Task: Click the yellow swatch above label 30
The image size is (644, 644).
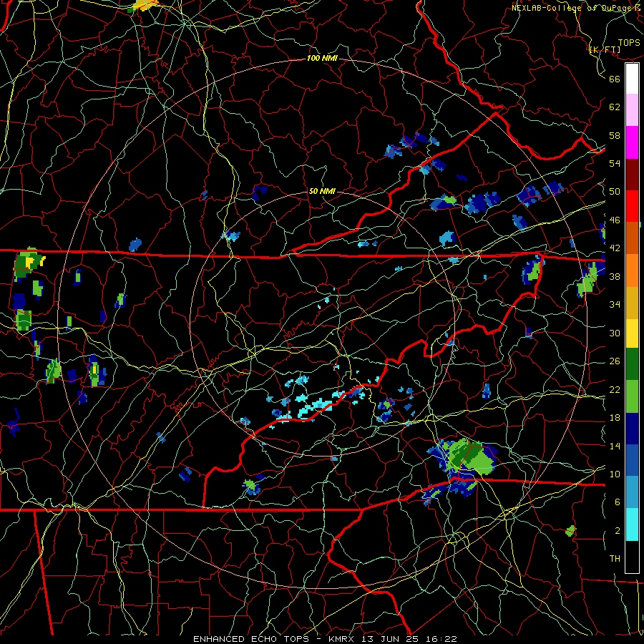Action: pyautogui.click(x=632, y=333)
